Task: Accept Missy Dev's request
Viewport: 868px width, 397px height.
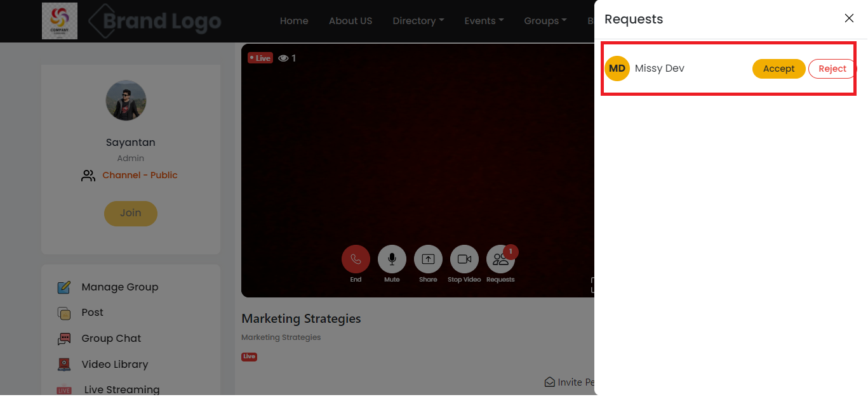Action: pyautogui.click(x=779, y=68)
